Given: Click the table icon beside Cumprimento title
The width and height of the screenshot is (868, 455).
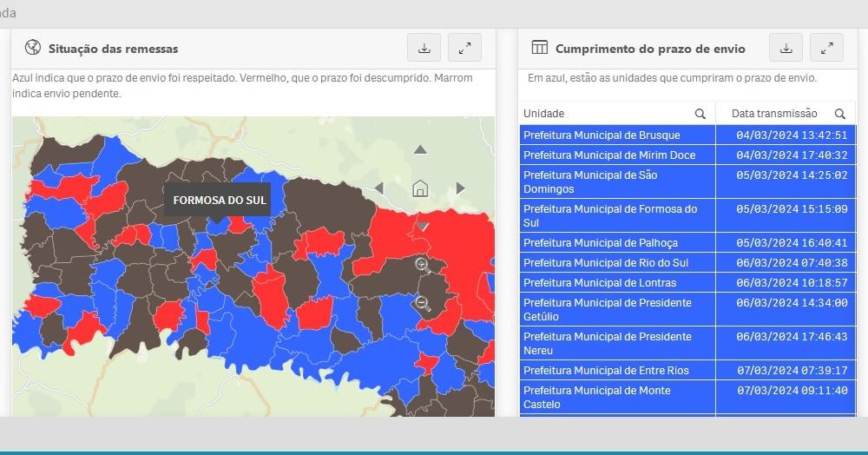Looking at the screenshot, I should coord(539,48).
